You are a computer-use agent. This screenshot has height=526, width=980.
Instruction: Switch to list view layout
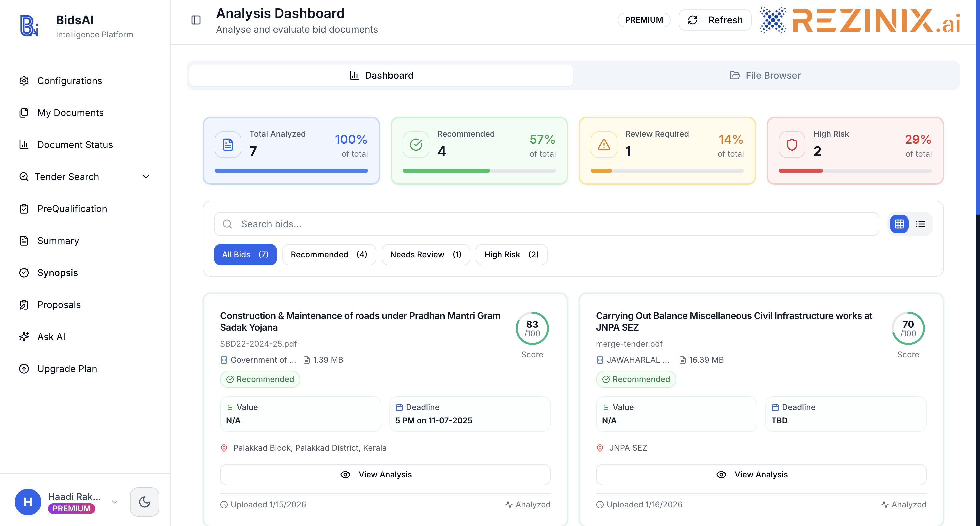point(921,224)
